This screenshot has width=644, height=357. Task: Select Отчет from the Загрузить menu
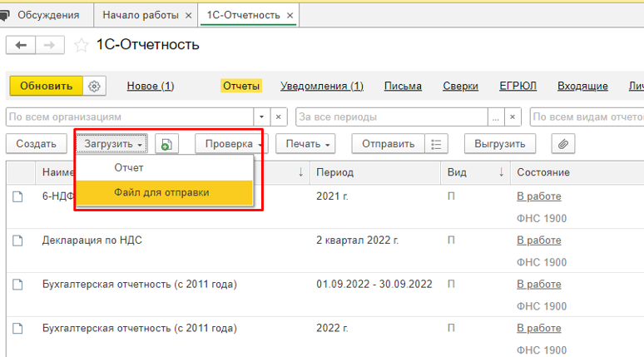point(164,167)
